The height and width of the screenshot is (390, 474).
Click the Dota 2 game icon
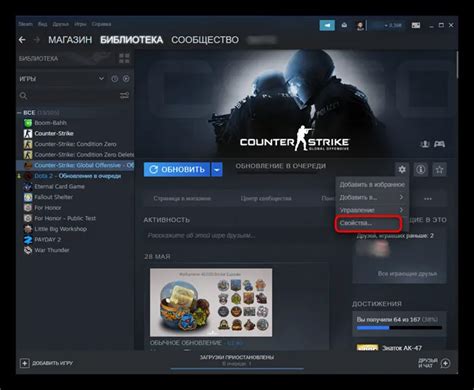pos(28,176)
